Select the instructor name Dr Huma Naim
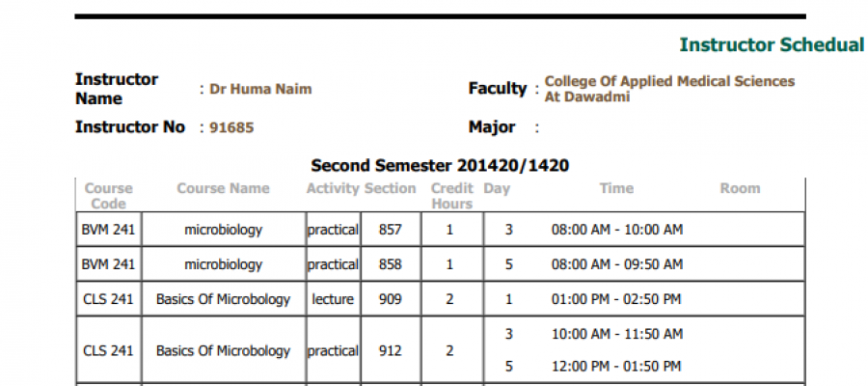 [260, 89]
